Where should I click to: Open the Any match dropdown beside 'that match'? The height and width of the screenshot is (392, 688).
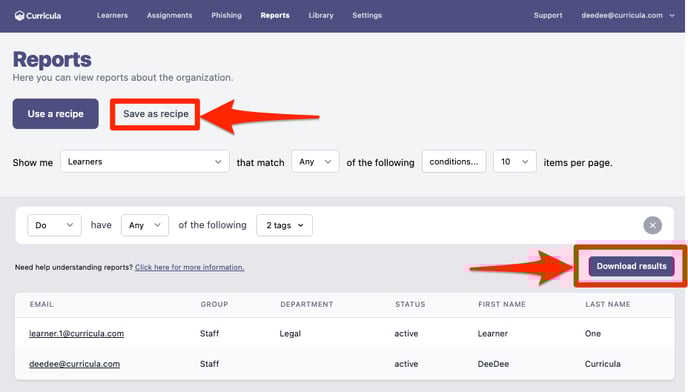tap(315, 162)
